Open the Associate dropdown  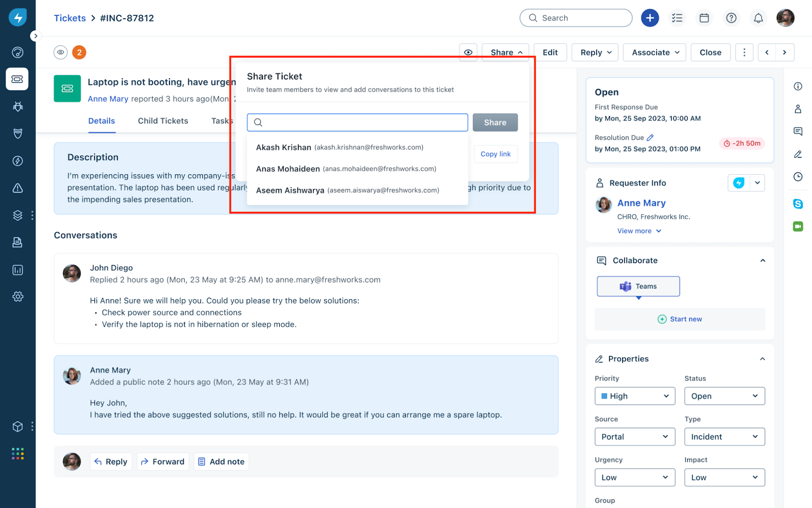tap(655, 52)
